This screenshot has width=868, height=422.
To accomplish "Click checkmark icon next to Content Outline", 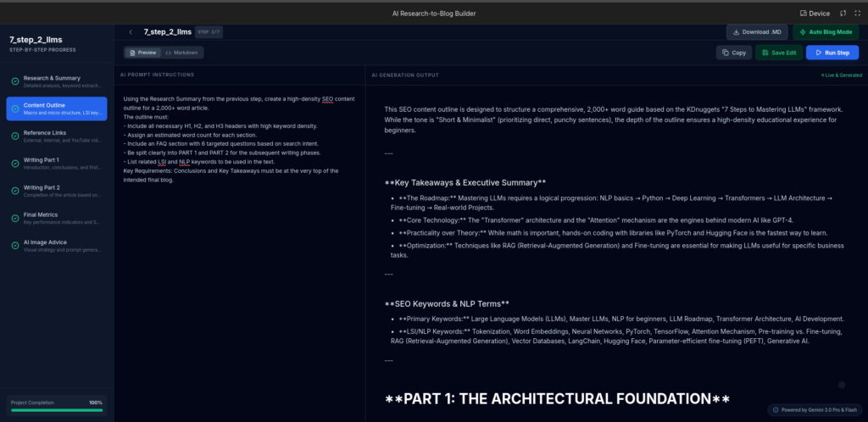I will [15, 109].
